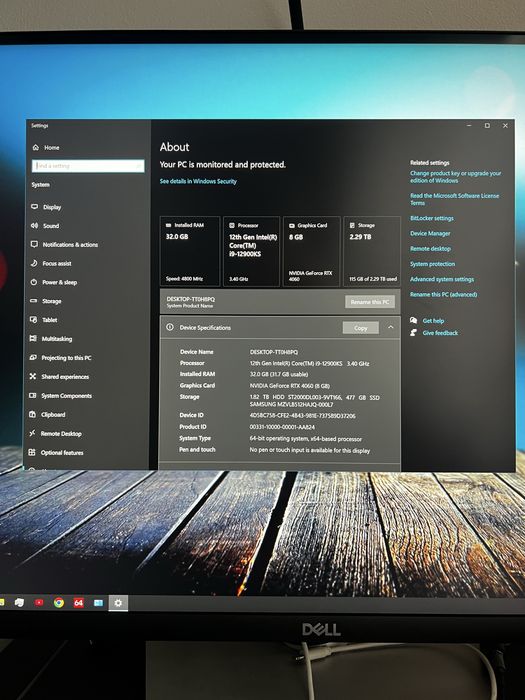Open Rename this PC (advanced) link
The image size is (525, 700).
click(x=443, y=294)
